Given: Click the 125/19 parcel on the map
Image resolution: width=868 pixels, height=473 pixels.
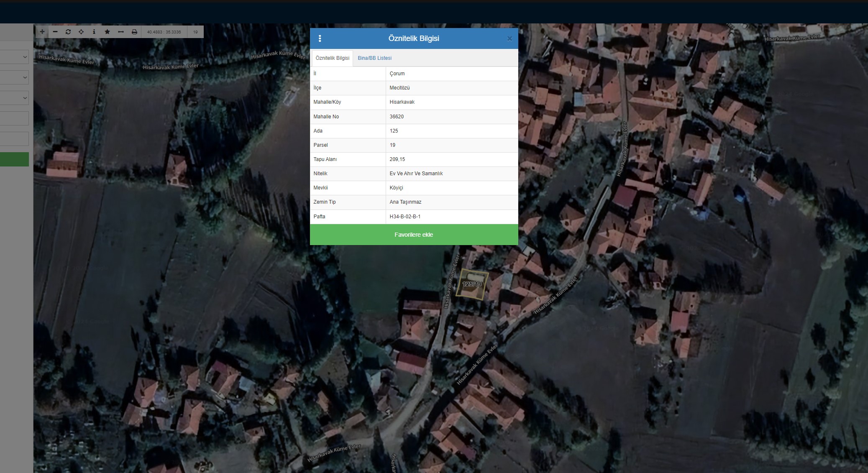Looking at the screenshot, I should [472, 284].
